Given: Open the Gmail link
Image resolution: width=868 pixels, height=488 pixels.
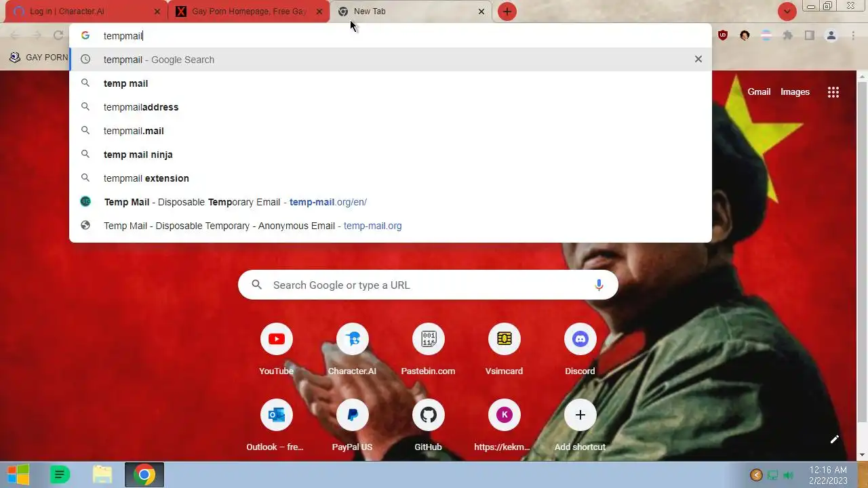Looking at the screenshot, I should point(759,91).
